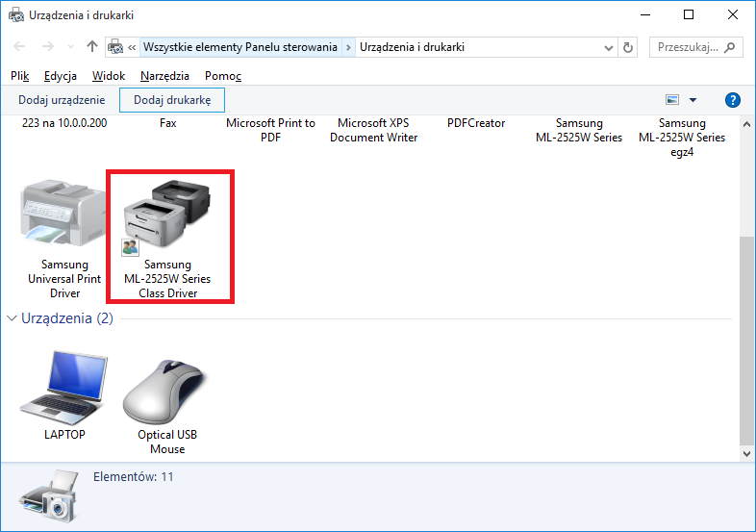Select the Samsung ML-2525W Series egz4 label
756x532 pixels.
click(682, 138)
